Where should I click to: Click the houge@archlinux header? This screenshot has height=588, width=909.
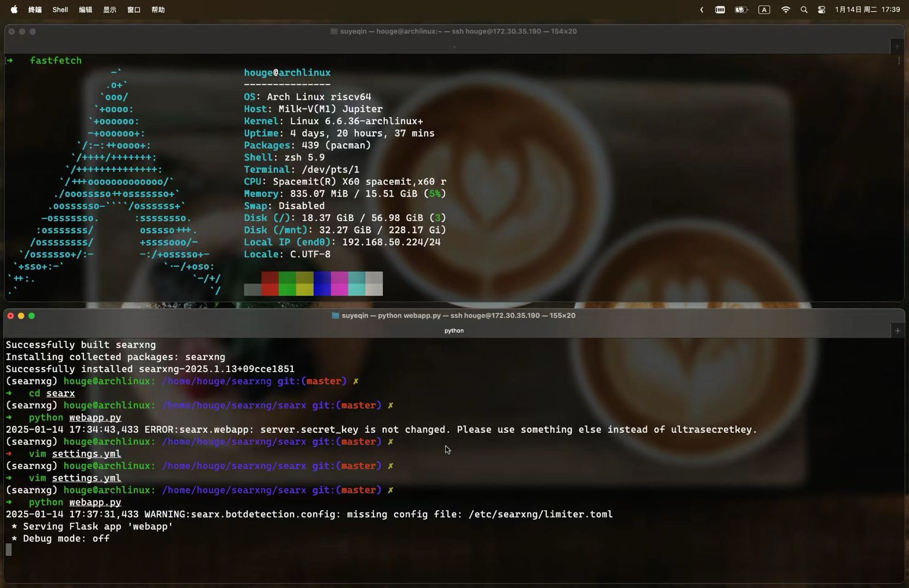[287, 72]
